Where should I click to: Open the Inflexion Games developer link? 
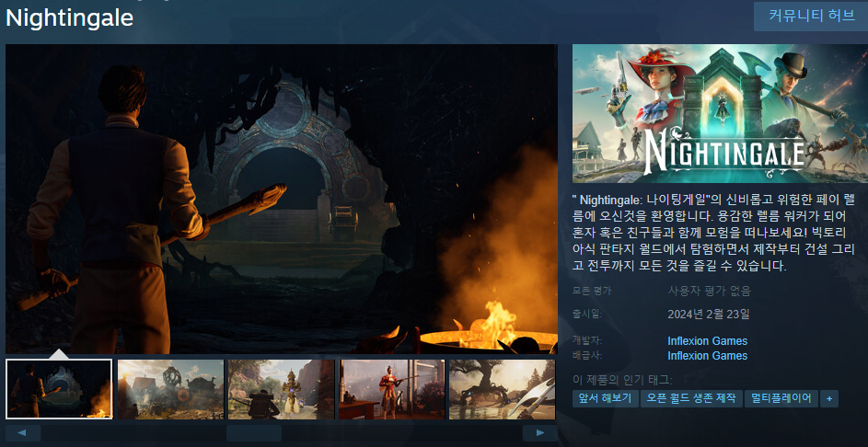pyautogui.click(x=708, y=341)
